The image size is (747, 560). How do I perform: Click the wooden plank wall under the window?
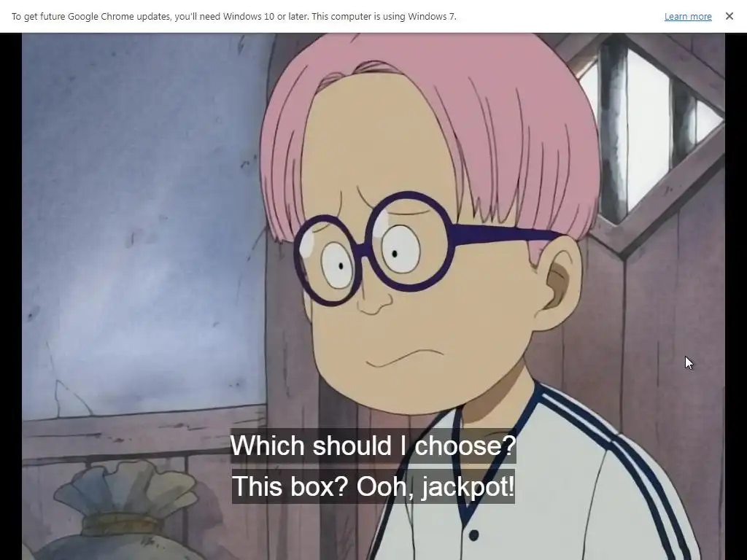coord(667,333)
